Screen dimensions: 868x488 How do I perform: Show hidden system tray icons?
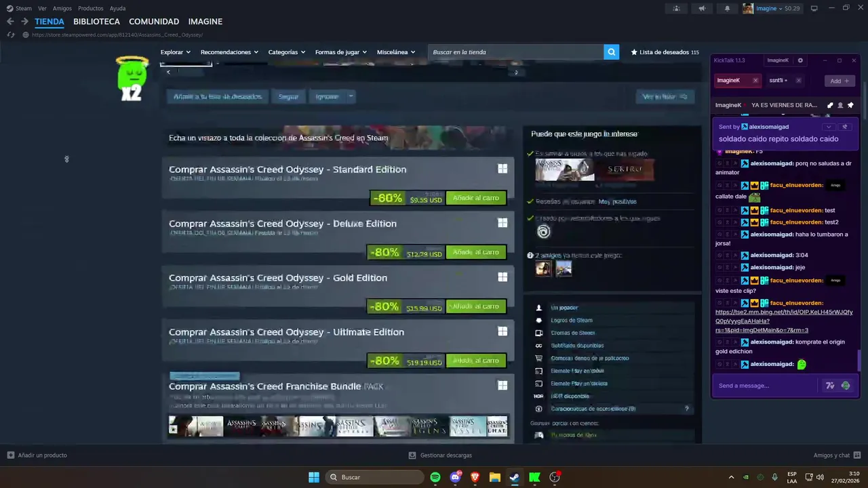click(x=731, y=477)
